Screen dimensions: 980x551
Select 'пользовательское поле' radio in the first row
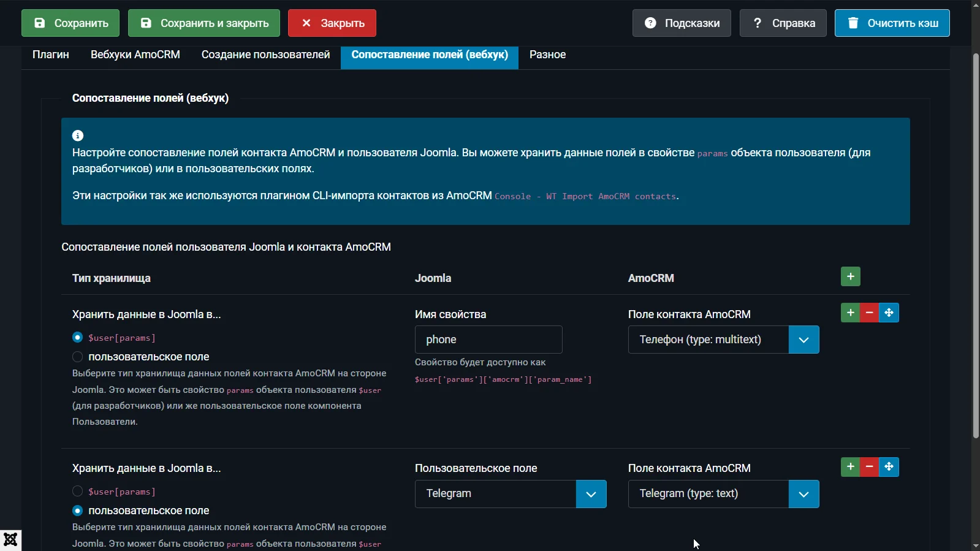click(77, 357)
